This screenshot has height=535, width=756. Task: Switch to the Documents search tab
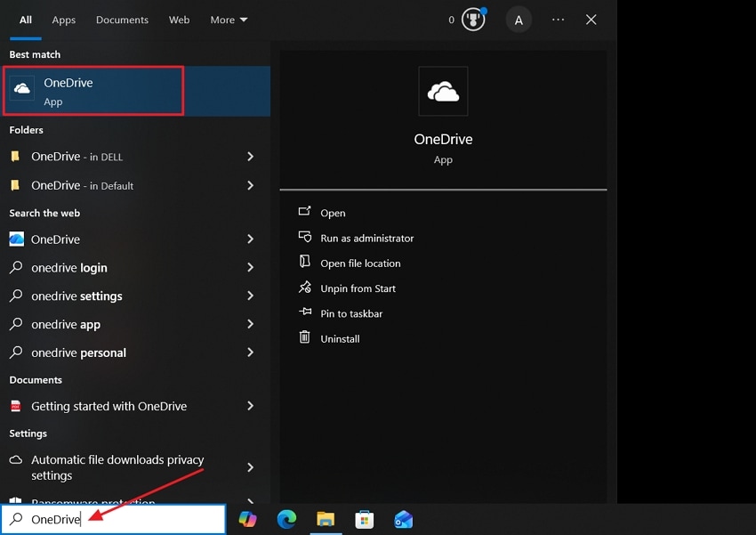point(122,20)
